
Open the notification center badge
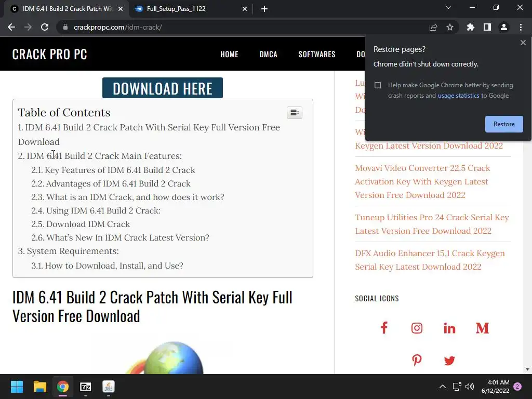coord(517,387)
